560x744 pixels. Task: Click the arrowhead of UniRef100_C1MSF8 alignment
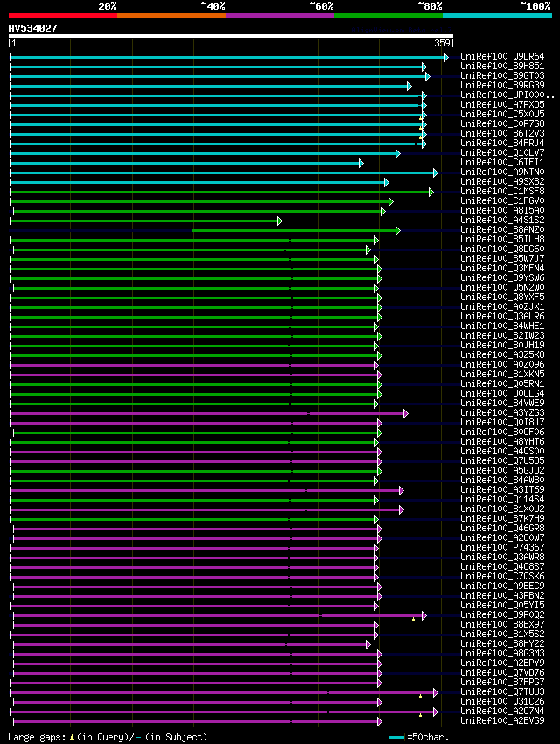click(431, 193)
